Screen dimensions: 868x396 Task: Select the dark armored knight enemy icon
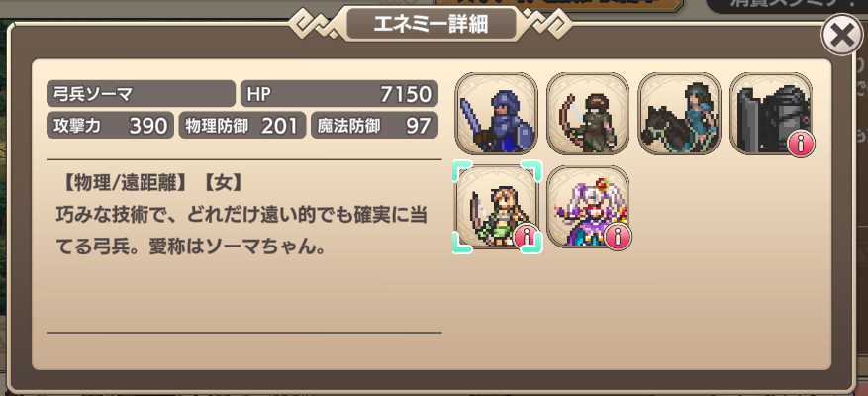(x=771, y=114)
